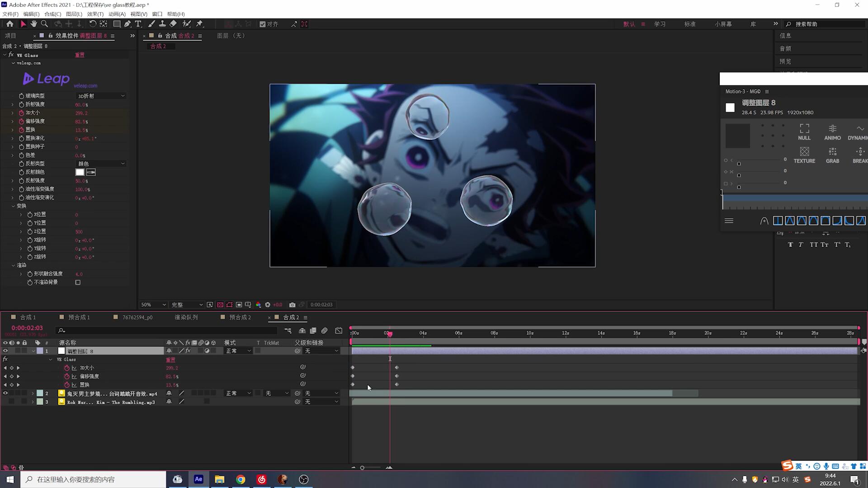Enable the 不渲染背景 checkbox
Viewport: 868px width, 488px height.
coord(78,282)
